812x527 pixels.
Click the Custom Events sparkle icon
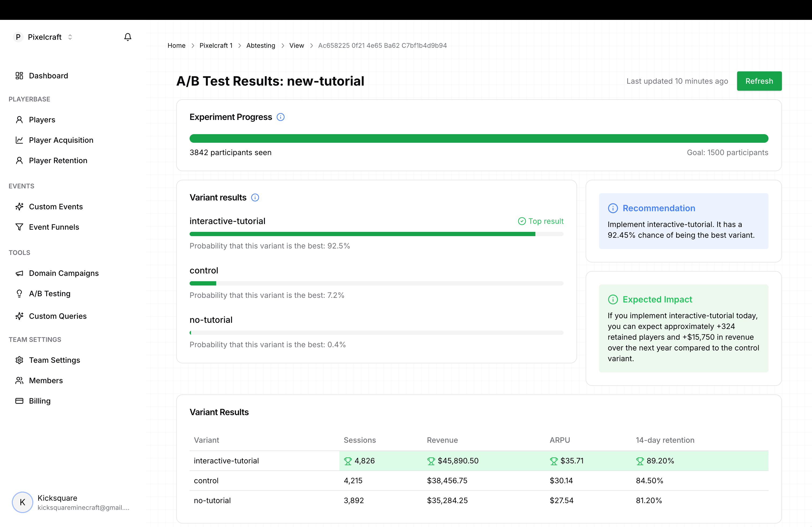(19, 206)
